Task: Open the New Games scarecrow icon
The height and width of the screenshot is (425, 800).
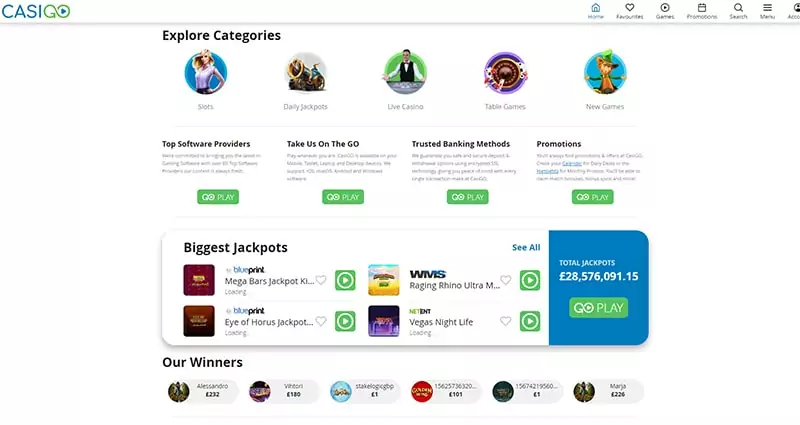Action: coord(605,72)
